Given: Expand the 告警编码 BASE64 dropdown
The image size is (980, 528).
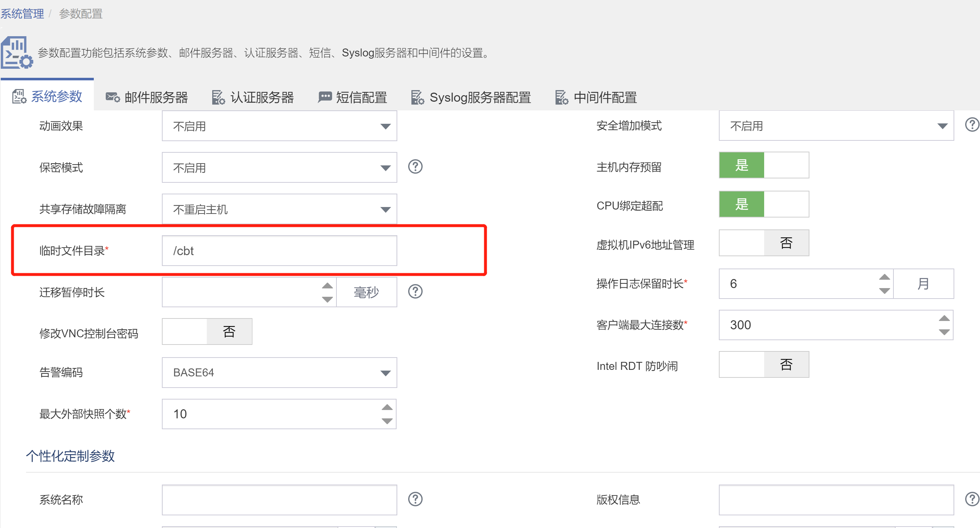Looking at the screenshot, I should coord(279,372).
